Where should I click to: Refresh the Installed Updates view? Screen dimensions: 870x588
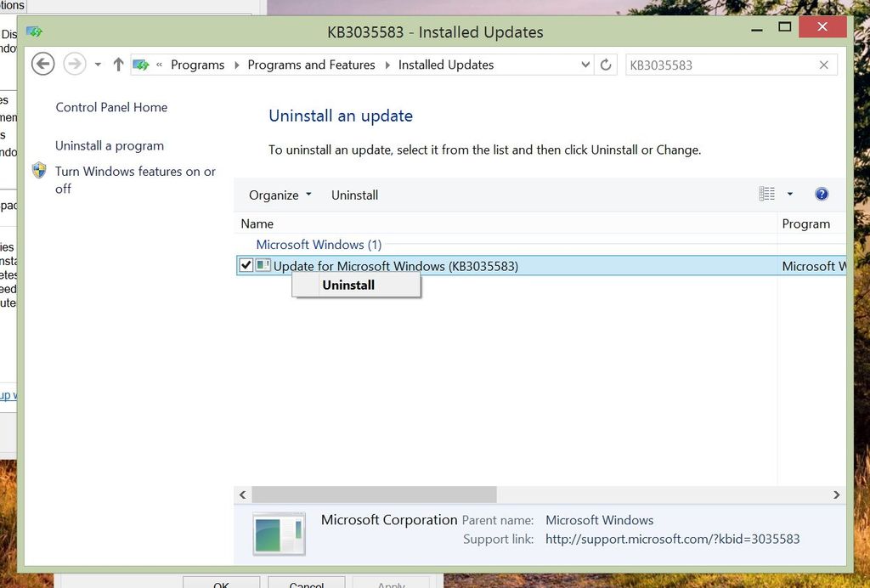click(606, 64)
